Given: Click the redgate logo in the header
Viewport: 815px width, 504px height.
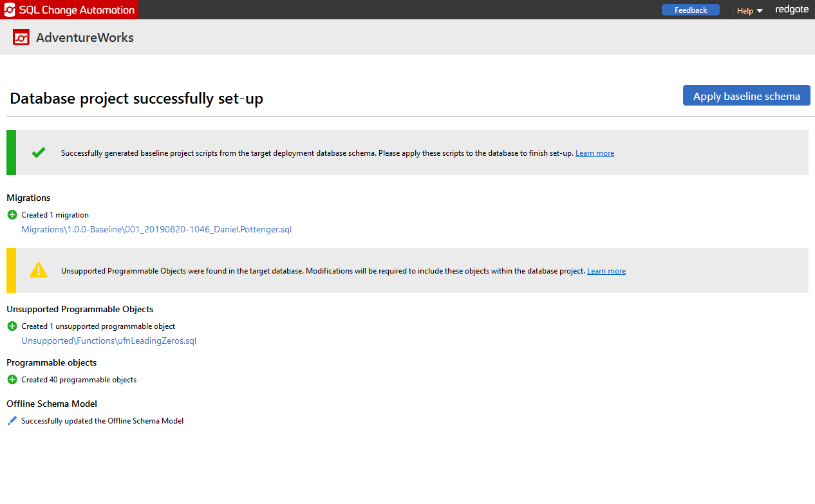Looking at the screenshot, I should pos(792,10).
